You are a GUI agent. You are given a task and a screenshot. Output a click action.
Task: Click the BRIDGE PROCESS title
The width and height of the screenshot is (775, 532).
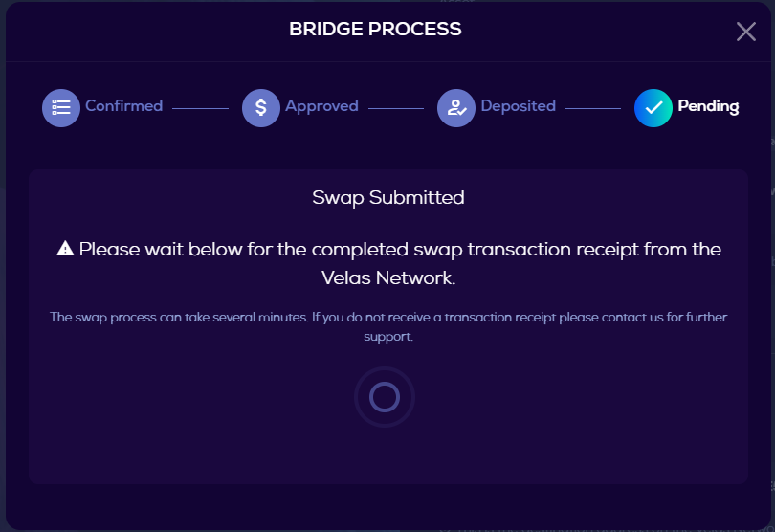point(375,29)
